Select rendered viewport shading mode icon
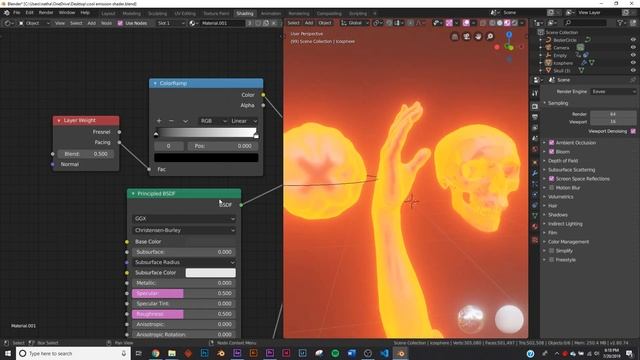This screenshot has width=640, height=360. [x=515, y=23]
